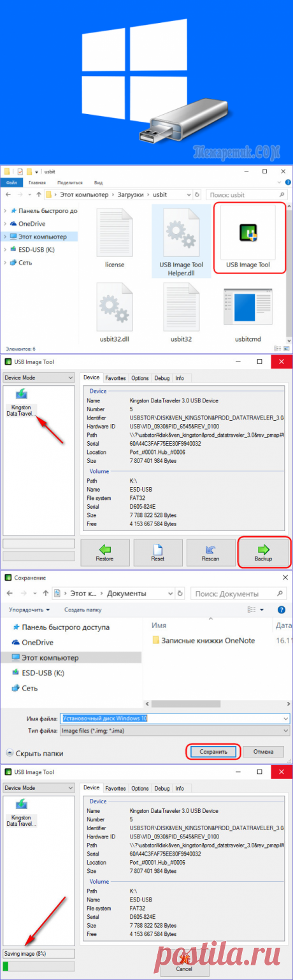Switch to Favorites tab in window with Backup button

[x=115, y=377]
